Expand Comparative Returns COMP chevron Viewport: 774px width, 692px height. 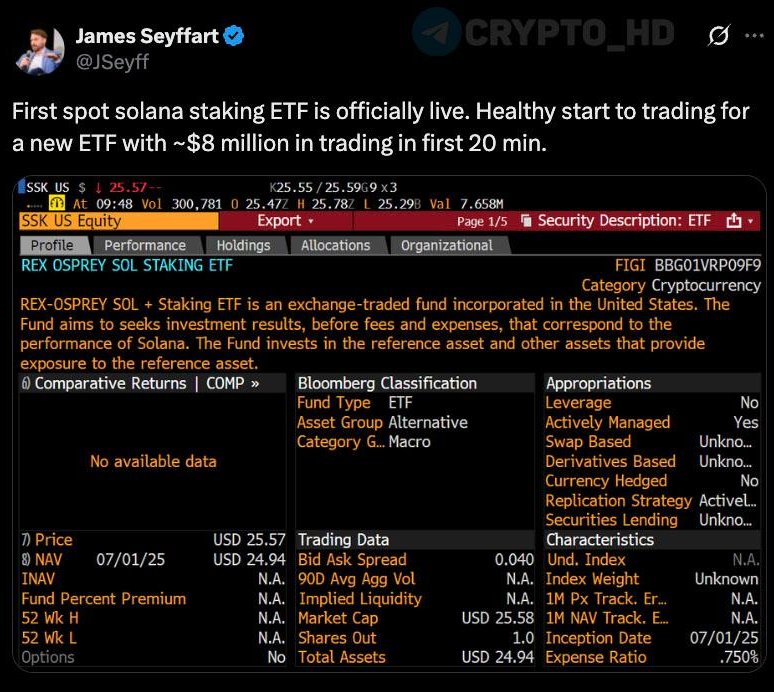[255, 384]
